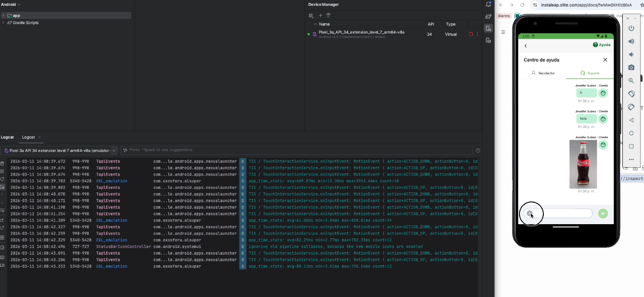Open notifications bell in Android Studio

coord(488,4)
